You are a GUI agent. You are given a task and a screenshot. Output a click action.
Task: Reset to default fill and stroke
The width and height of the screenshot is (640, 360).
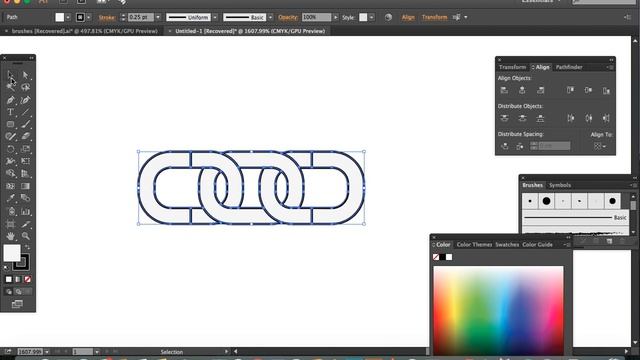(x=6, y=268)
